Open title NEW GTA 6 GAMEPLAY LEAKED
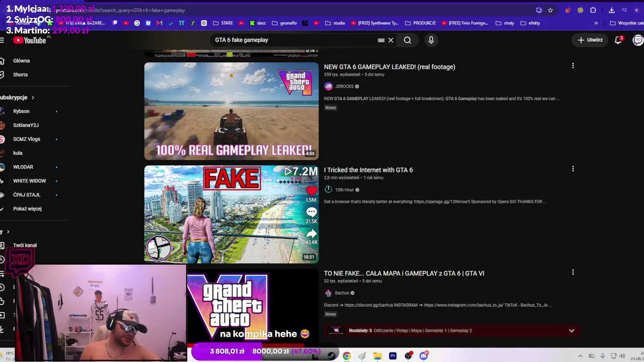The height and width of the screenshot is (362, 644). click(389, 67)
